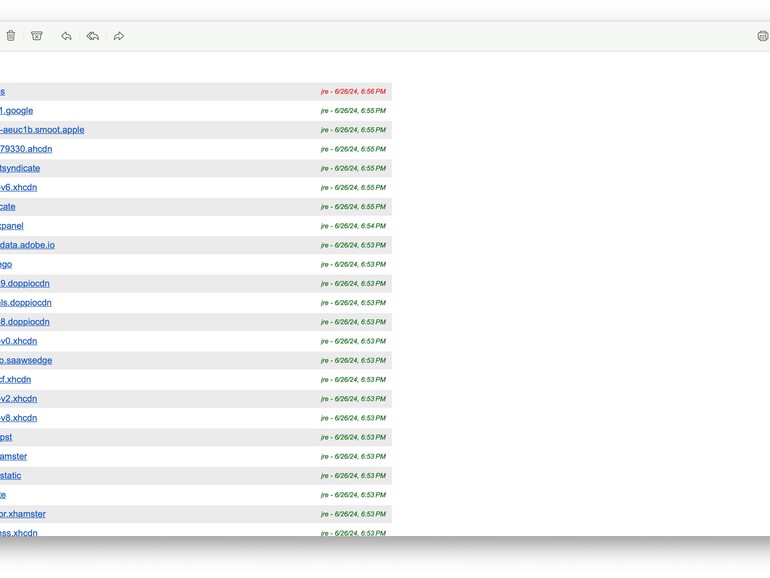Click the timestamp beside tsyndicate

click(x=353, y=168)
